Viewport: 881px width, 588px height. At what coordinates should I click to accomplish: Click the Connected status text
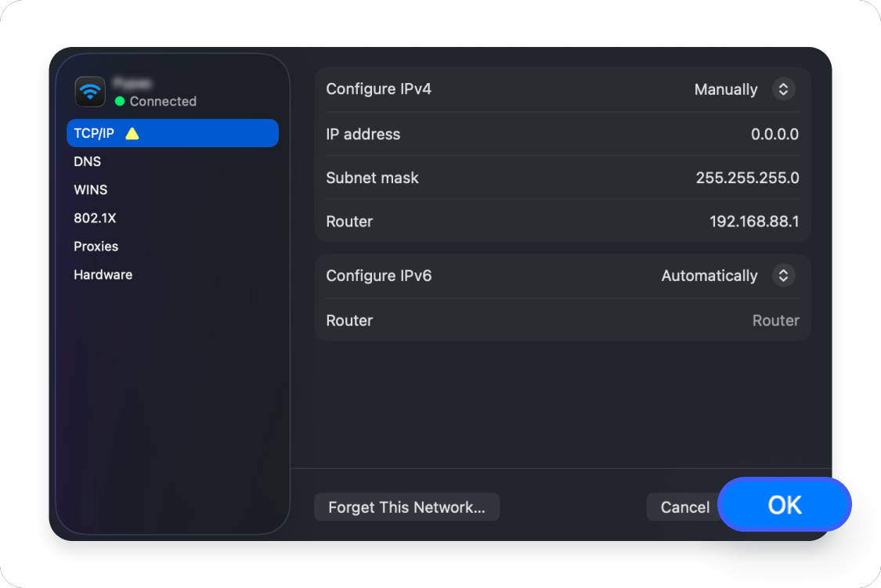(x=163, y=101)
